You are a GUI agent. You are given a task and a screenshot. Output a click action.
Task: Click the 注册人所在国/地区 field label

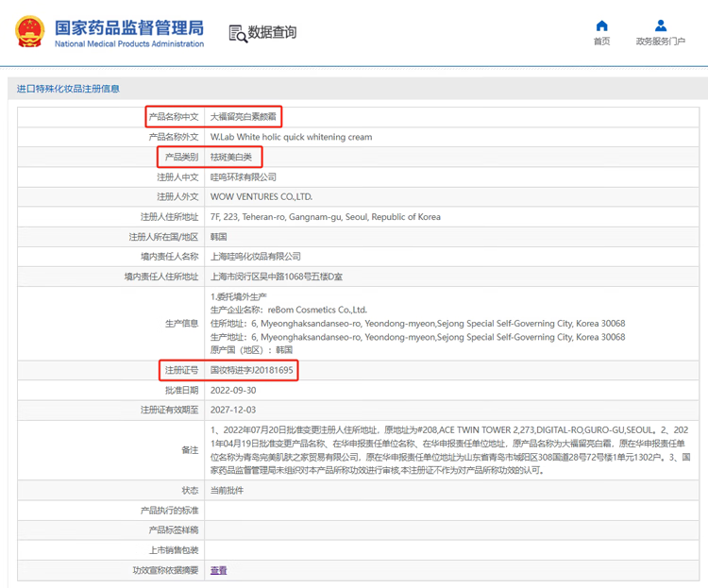click(x=163, y=237)
